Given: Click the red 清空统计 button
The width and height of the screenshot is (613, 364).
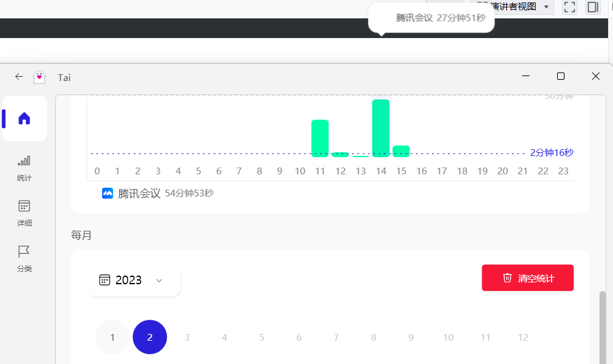Looking at the screenshot, I should click(528, 277).
